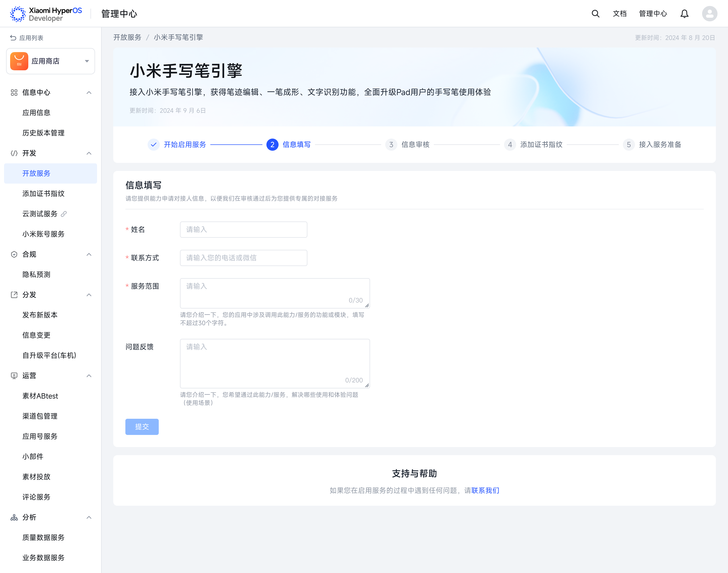Go back to 应用列表
Viewport: 728px width, 573px height.
[x=27, y=38]
